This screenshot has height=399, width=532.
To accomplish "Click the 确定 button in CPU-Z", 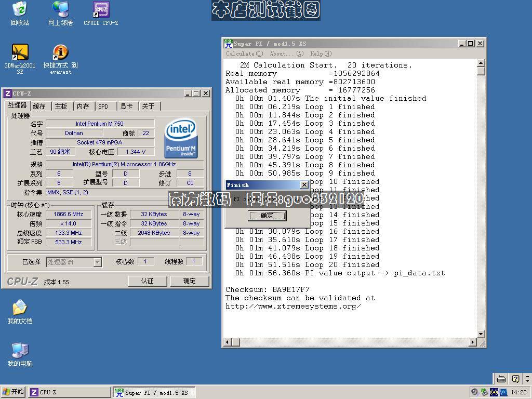I will (189, 281).
